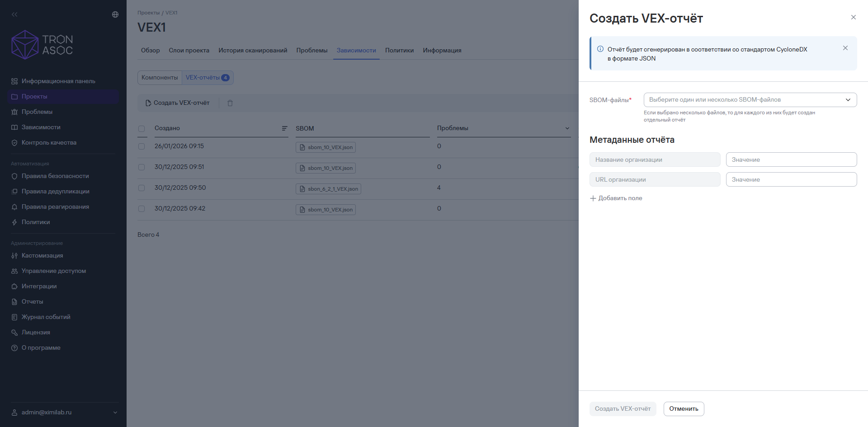Check the row dated 30/12/2025 09:50
The height and width of the screenshot is (427, 868).
point(142,188)
